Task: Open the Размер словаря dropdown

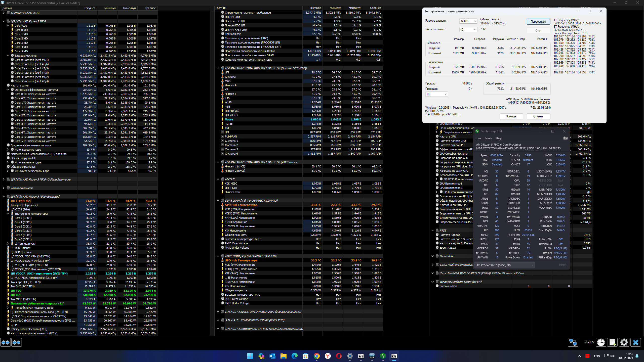Action: coord(468,21)
